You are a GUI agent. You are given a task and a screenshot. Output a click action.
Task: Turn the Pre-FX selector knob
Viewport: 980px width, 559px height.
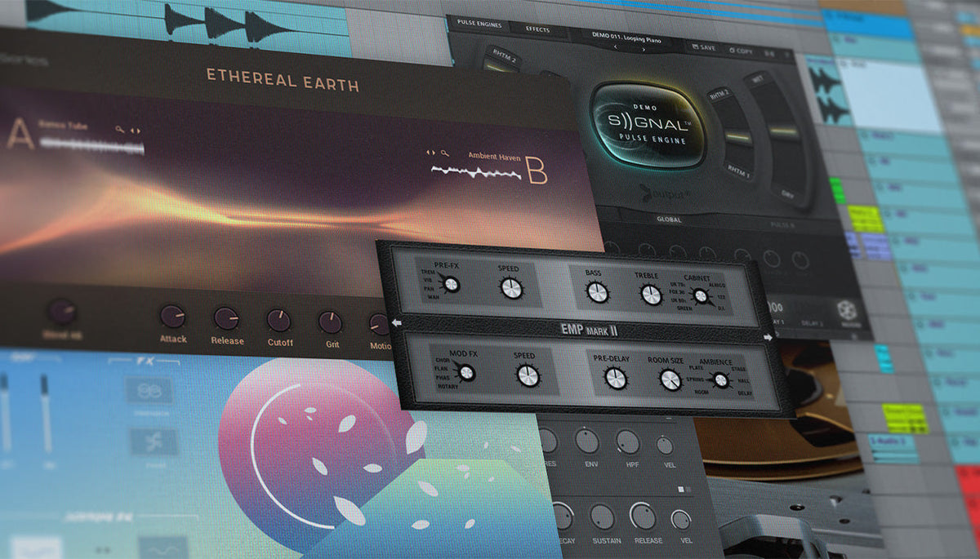coord(451,285)
